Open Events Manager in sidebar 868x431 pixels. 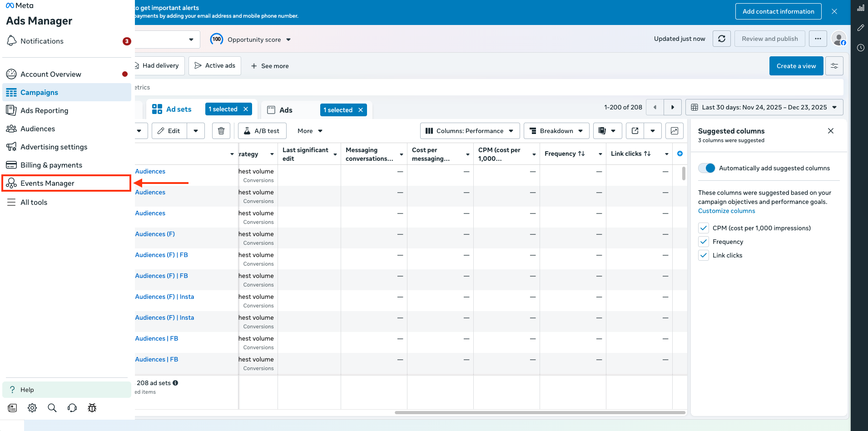[x=47, y=183]
